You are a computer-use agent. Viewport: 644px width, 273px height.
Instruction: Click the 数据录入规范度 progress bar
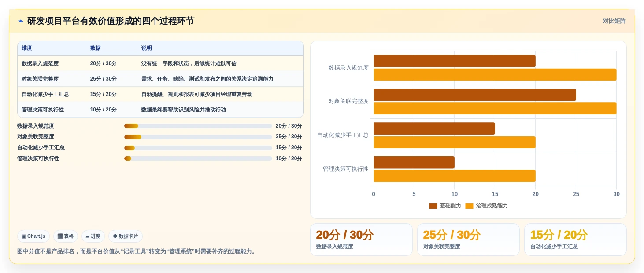(198, 126)
